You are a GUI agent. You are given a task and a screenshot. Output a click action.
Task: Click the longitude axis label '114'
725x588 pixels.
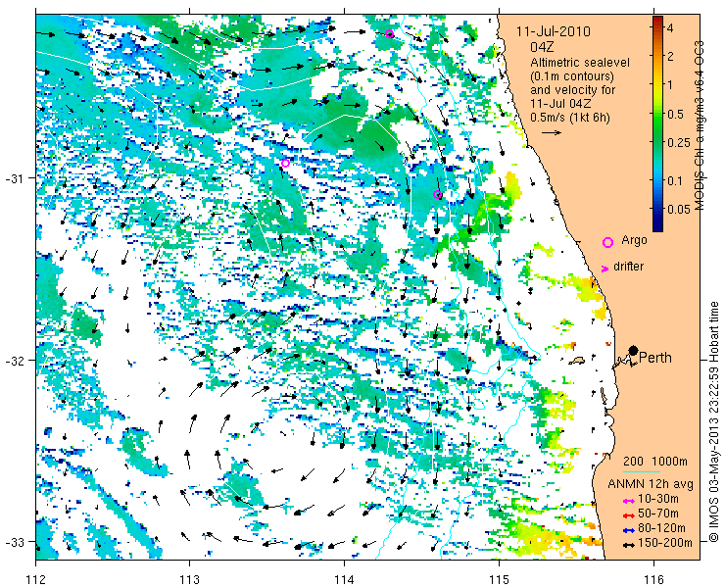[x=345, y=579]
